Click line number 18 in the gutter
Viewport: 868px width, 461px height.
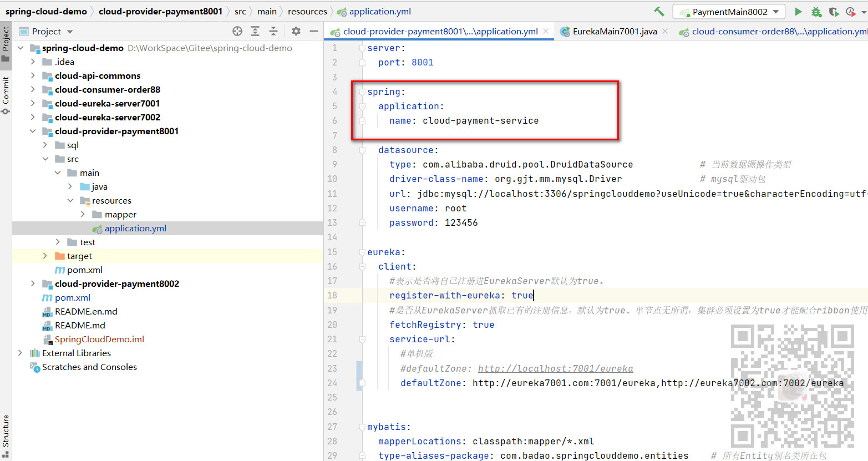click(x=332, y=296)
